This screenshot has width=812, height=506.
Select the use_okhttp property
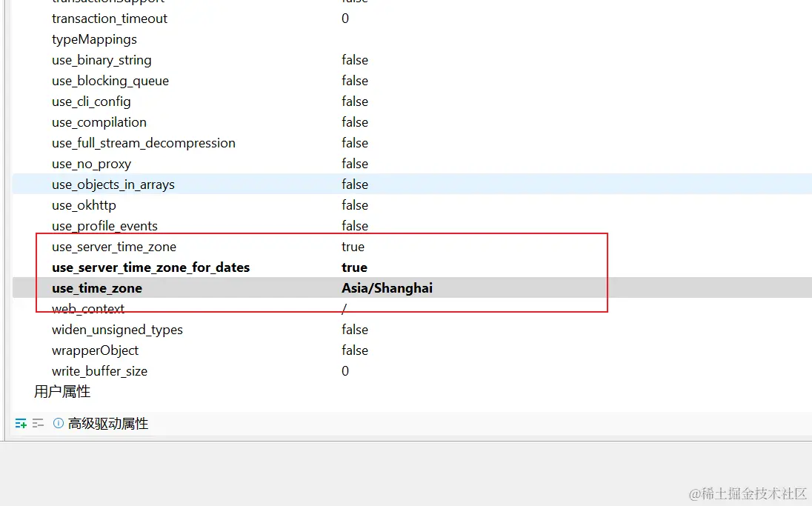pyautogui.click(x=84, y=205)
